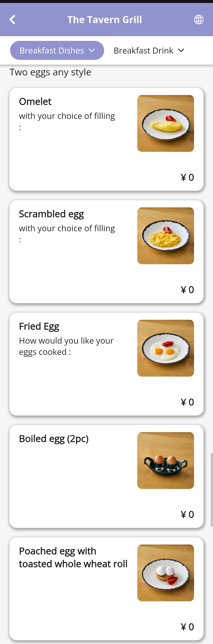Open the Poached egg photo
Image resolution: width=213 pixels, height=644 pixels.
tap(165, 573)
